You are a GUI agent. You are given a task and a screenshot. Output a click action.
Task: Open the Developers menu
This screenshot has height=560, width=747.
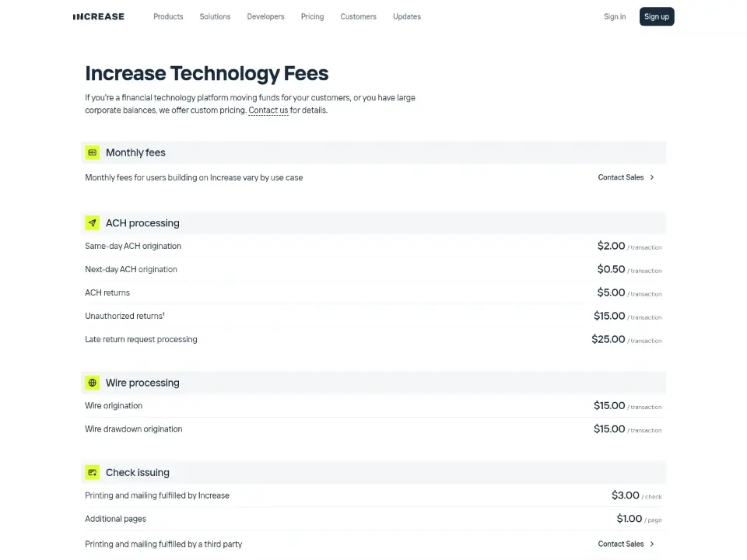click(265, 16)
